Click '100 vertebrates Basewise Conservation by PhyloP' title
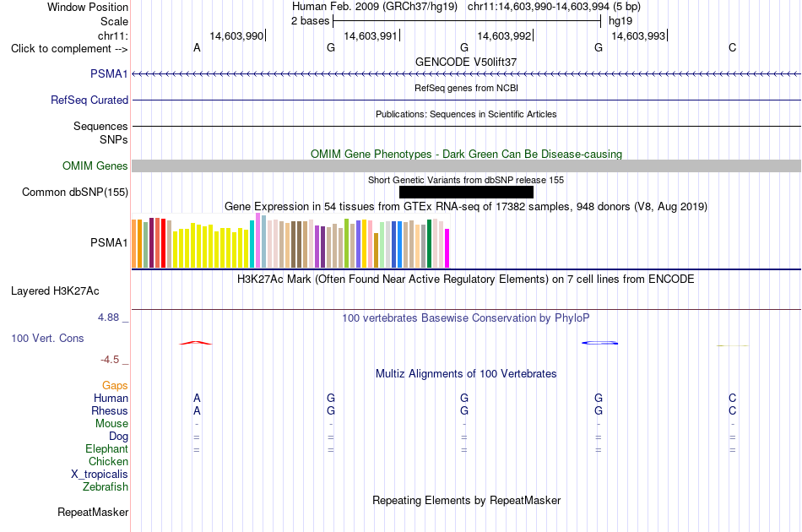Image resolution: width=802 pixels, height=532 pixels. (466, 318)
